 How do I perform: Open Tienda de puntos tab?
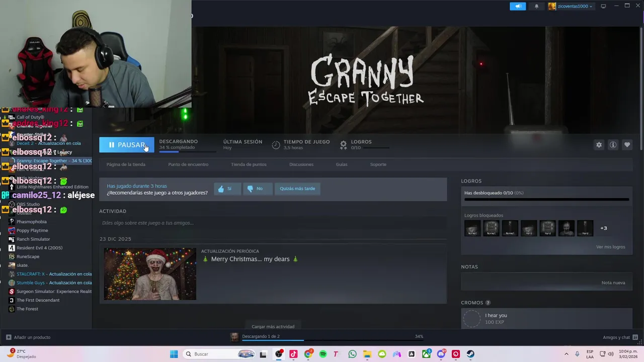pyautogui.click(x=249, y=164)
